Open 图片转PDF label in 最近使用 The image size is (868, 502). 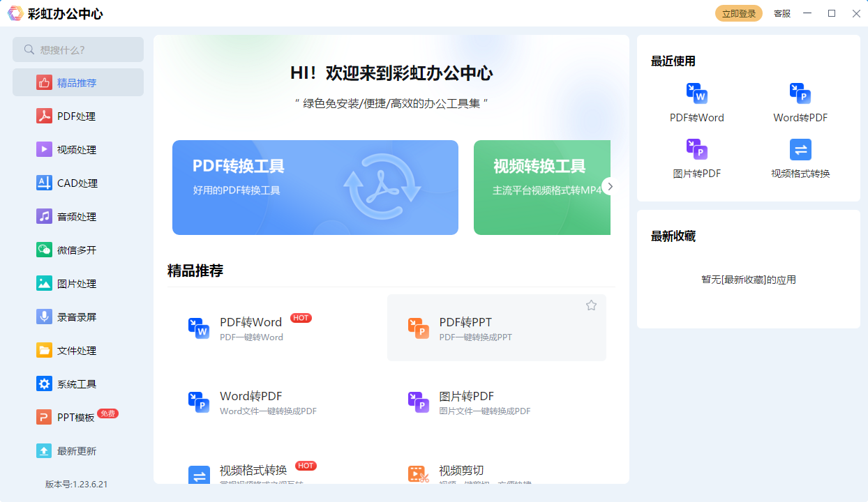(697, 174)
